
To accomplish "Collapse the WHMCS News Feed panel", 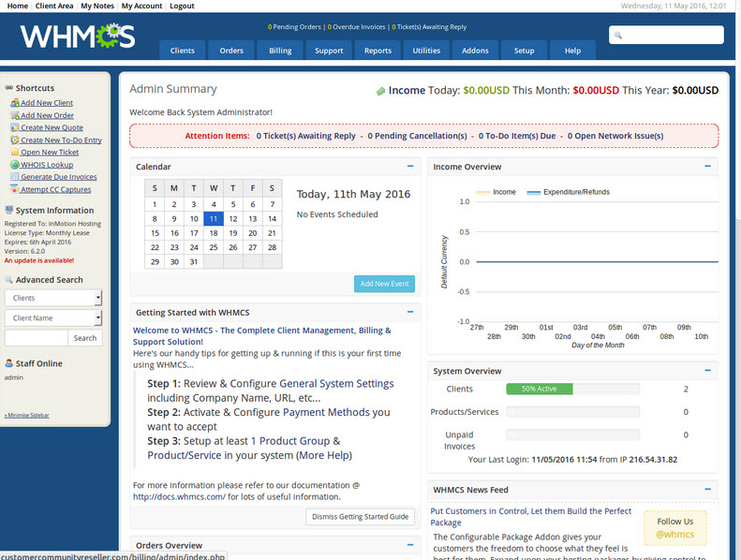I will [707, 489].
